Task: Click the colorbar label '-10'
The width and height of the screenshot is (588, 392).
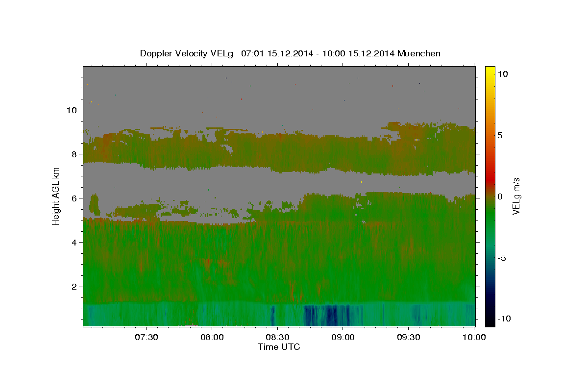Action: (x=504, y=318)
